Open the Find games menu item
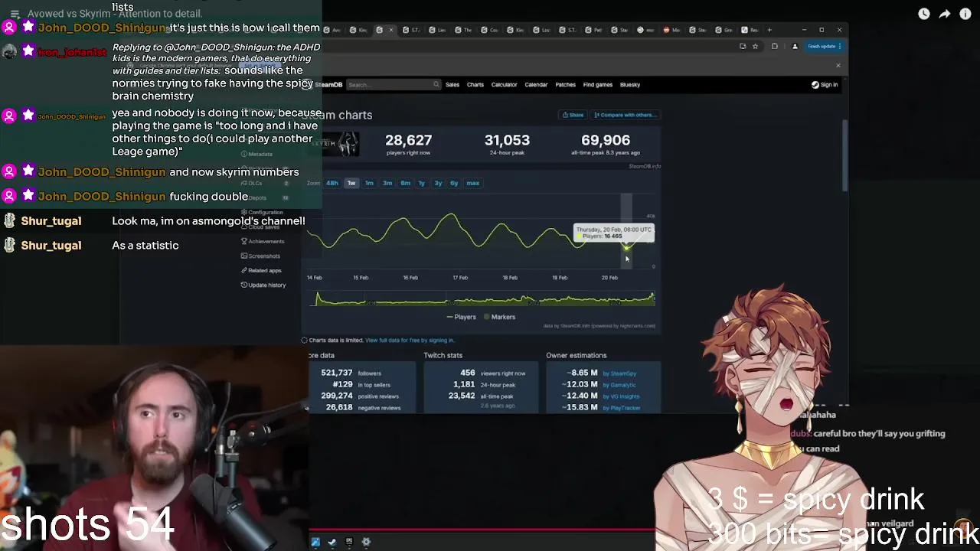This screenshot has width=980, height=551. 597,84
